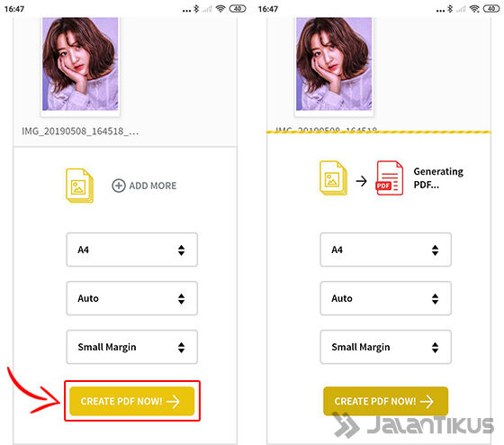Tap the yellow image file icon, left screen
Image resolution: width=504 pixels, height=445 pixels.
80,186
